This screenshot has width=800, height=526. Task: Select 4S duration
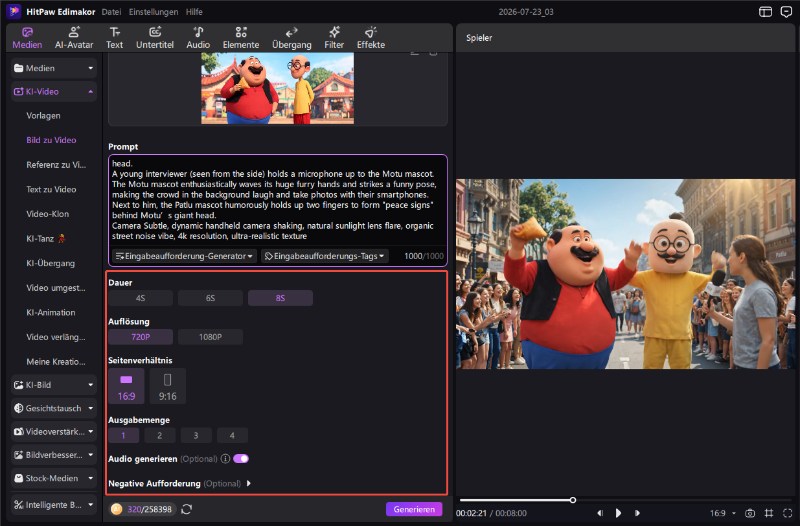click(x=140, y=298)
